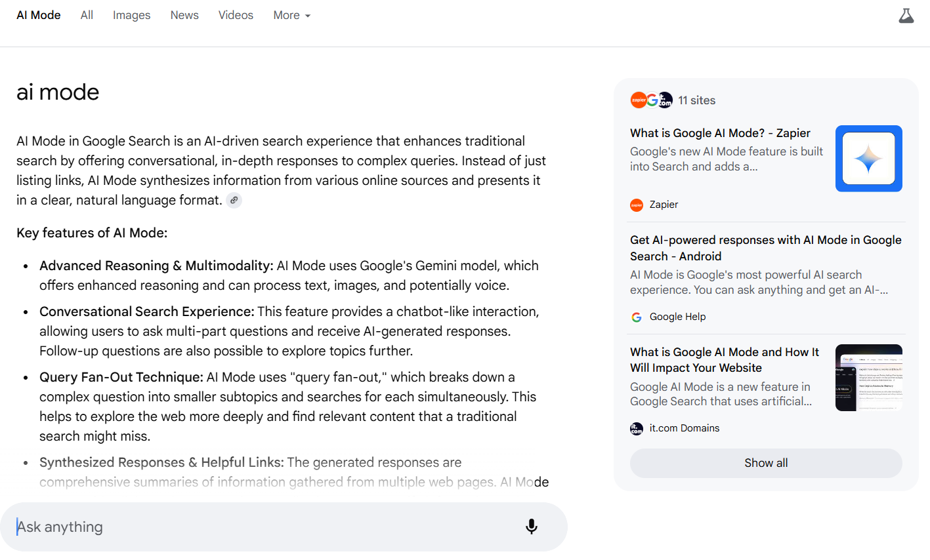
Task: Click the '11 sites' text
Action: click(x=697, y=100)
